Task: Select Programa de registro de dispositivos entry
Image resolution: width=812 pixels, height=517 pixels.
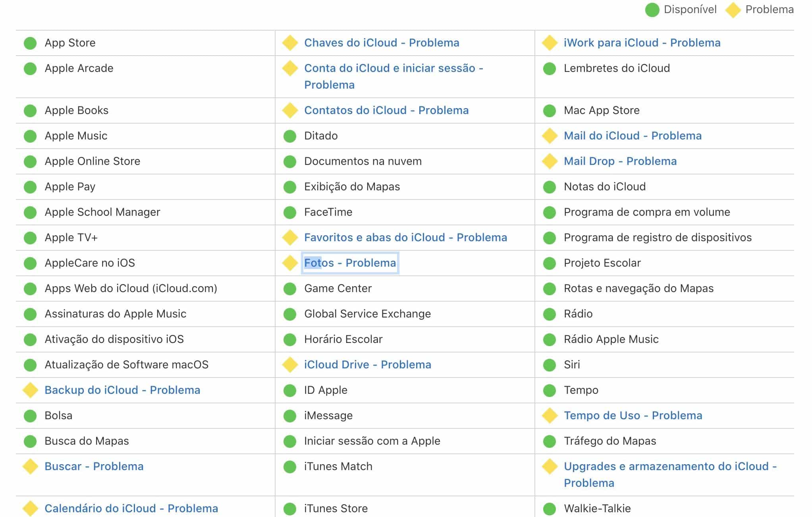Action: coord(658,238)
